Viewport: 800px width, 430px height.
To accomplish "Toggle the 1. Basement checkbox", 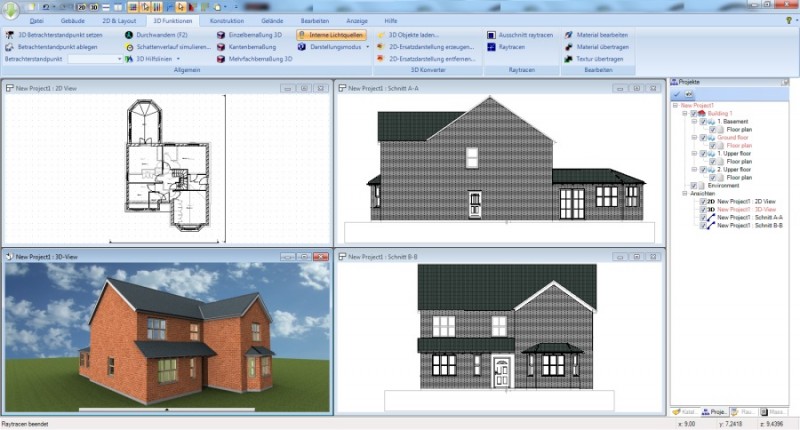I will coord(701,122).
